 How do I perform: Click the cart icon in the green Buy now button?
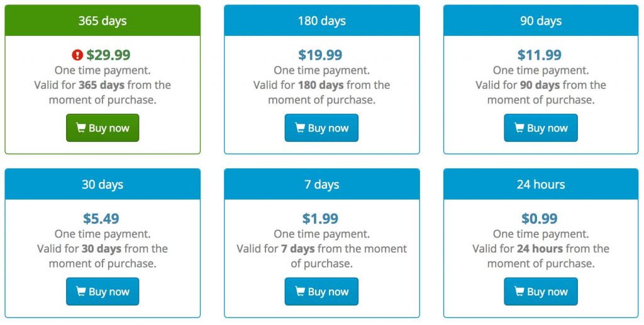[81, 128]
